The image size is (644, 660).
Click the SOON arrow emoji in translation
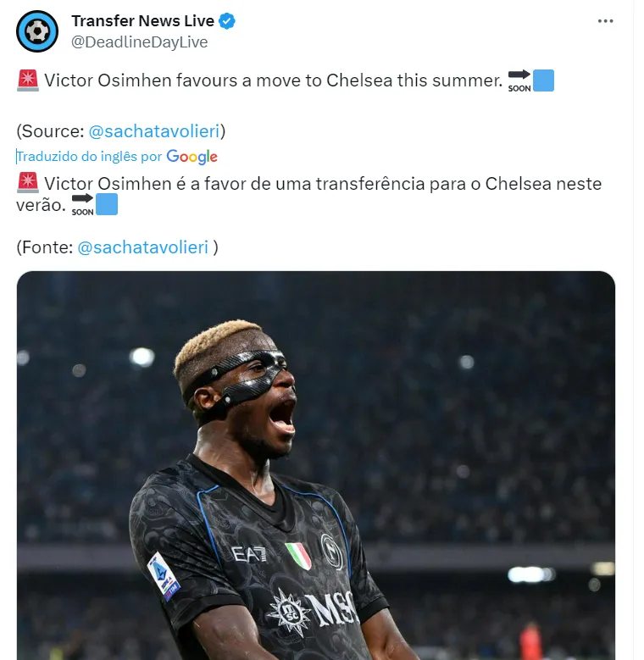click(x=82, y=204)
